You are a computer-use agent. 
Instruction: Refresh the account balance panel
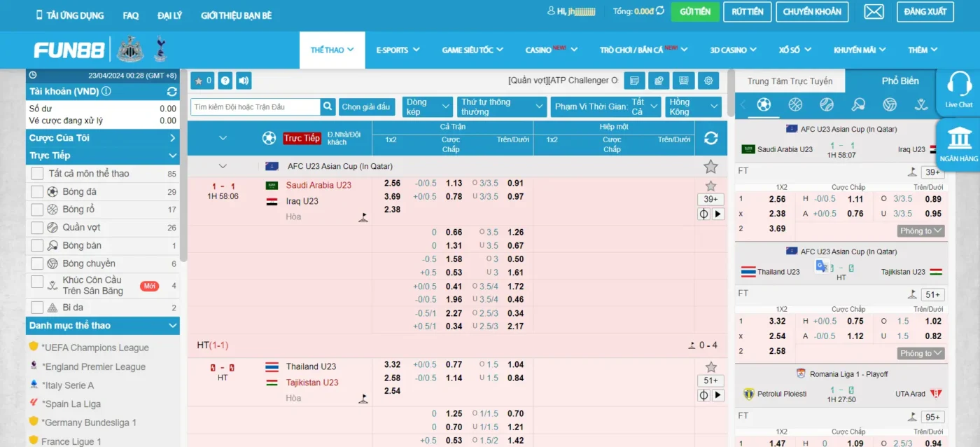pyautogui.click(x=171, y=92)
